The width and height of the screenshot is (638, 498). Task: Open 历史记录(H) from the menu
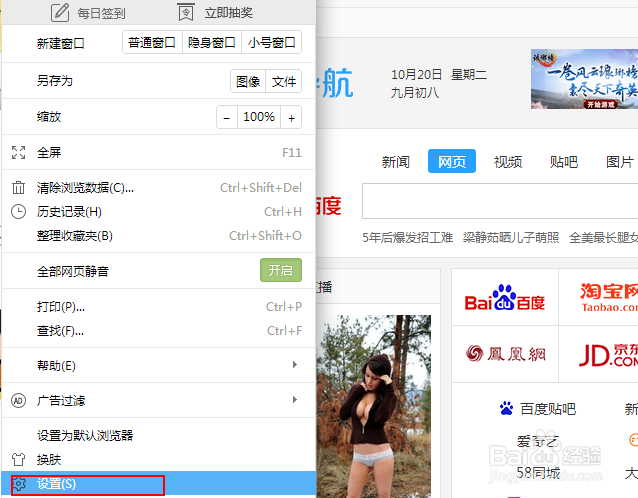pos(159,212)
